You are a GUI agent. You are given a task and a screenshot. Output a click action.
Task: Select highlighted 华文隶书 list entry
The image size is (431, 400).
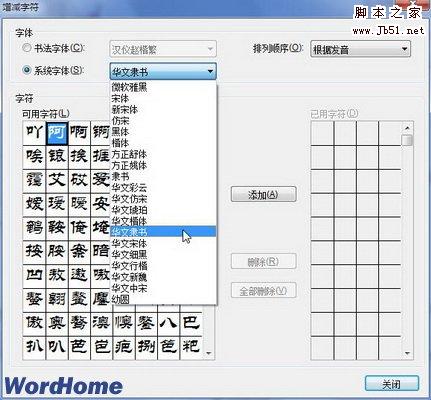163,231
